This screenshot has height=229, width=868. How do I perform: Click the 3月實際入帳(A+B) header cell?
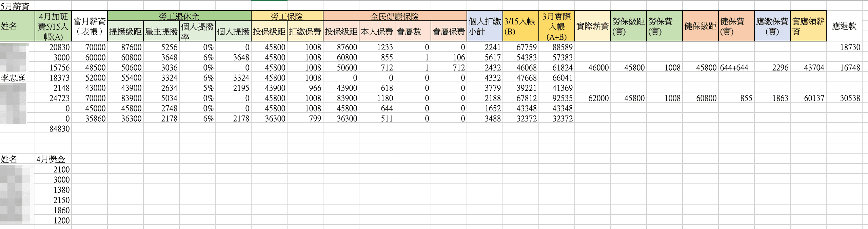[557, 26]
